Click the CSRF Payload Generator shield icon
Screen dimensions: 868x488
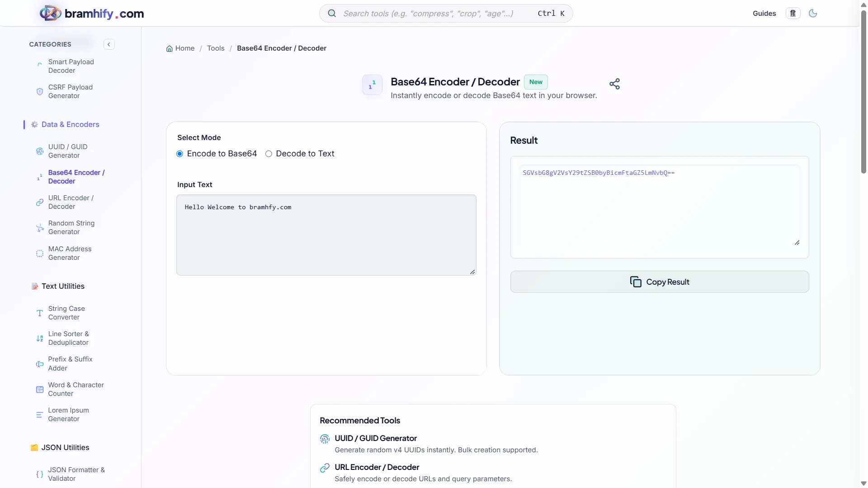click(x=40, y=92)
